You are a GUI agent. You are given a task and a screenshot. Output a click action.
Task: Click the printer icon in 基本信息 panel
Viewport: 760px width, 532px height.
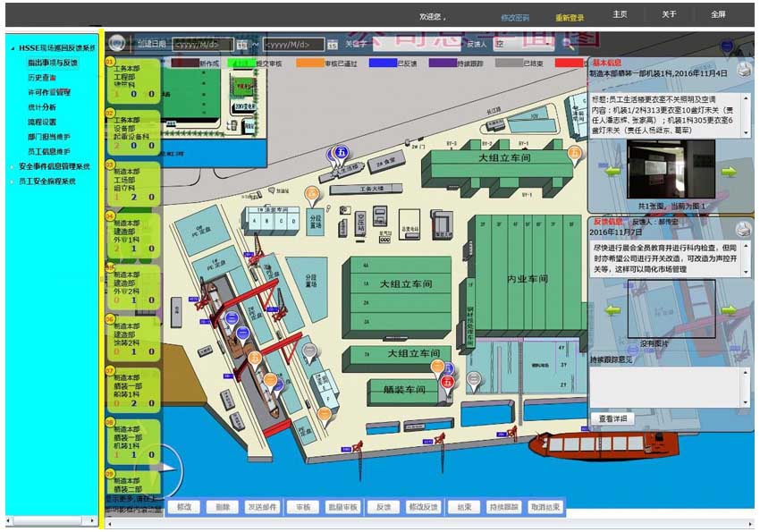(x=744, y=70)
